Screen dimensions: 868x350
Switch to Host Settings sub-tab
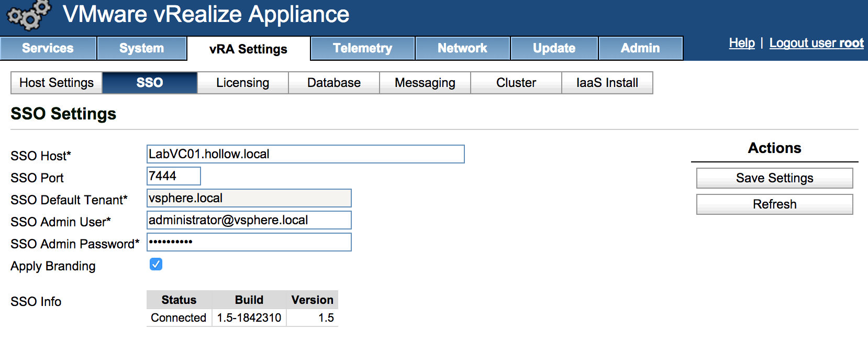57,83
